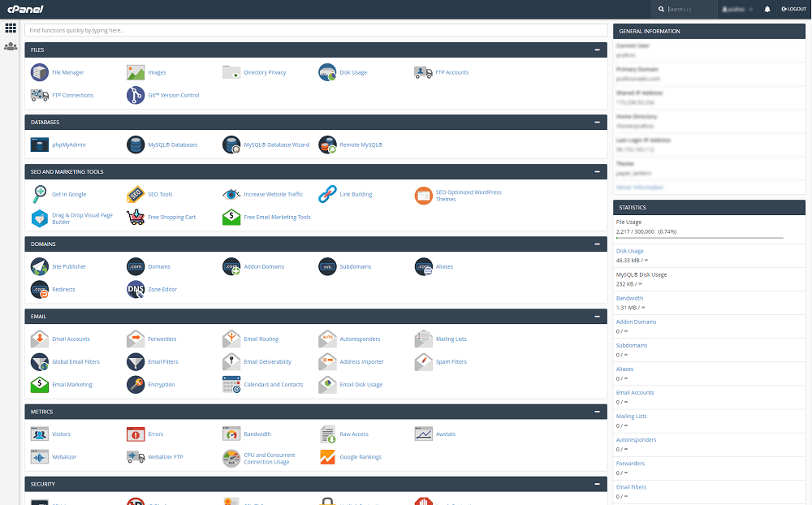Click the Free Shopping Cart icon
This screenshot has height=505, width=812.
[136, 217]
